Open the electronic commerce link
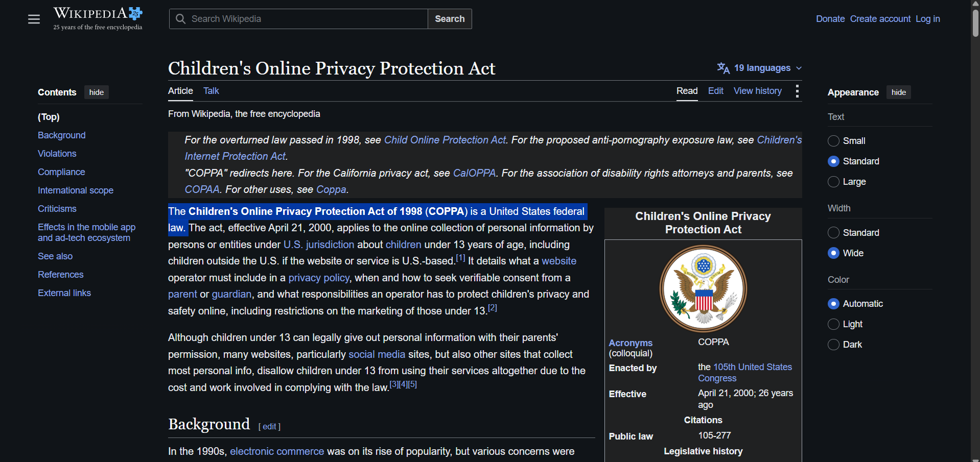The height and width of the screenshot is (462, 980). click(x=277, y=452)
